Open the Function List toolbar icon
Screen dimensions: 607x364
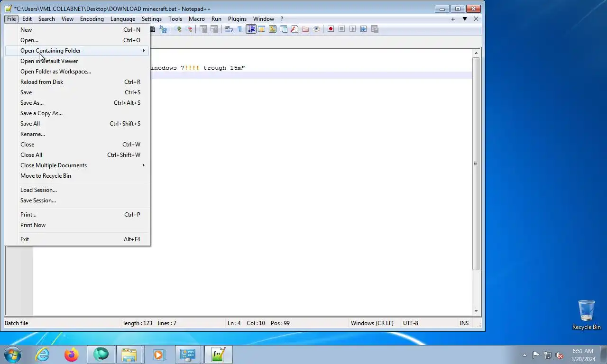pos(294,29)
